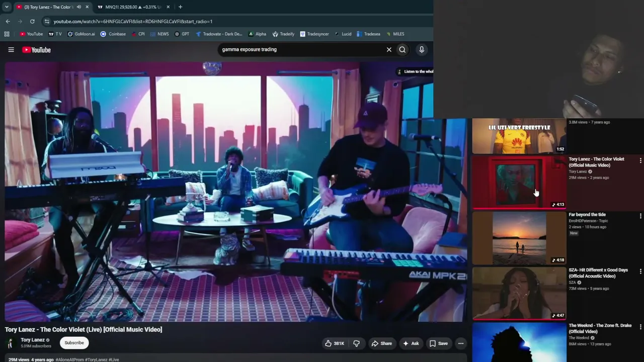The width and height of the screenshot is (644, 362).
Task: Open options for The Weeknd The Zone
Action: (640, 327)
